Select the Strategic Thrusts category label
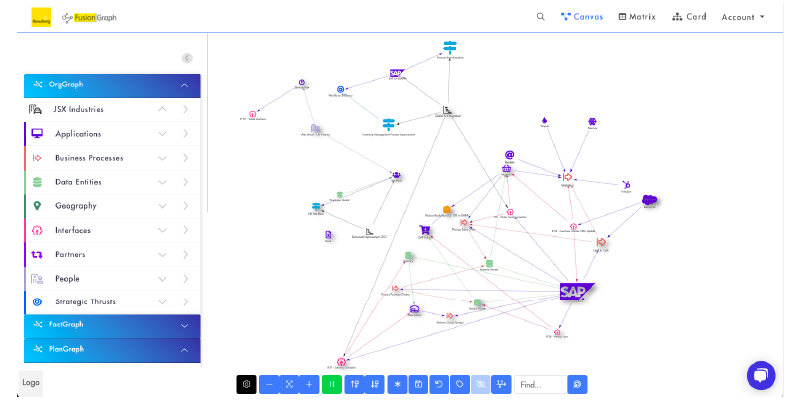 (85, 302)
